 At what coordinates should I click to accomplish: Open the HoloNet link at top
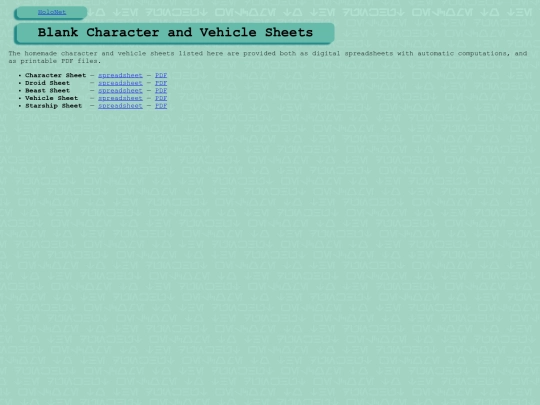[52, 12]
